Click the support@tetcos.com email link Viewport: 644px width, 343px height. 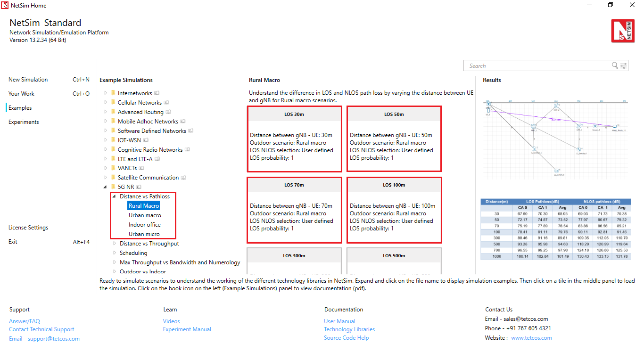(53, 339)
